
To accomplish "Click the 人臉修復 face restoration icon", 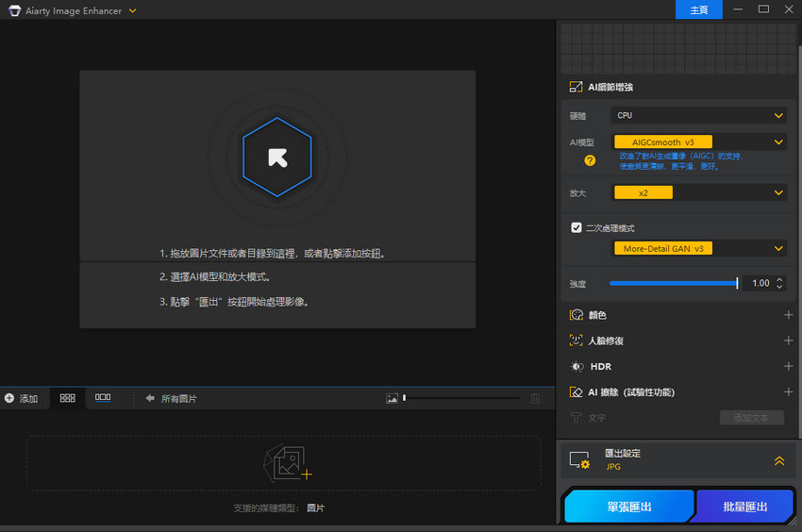I will coord(576,341).
